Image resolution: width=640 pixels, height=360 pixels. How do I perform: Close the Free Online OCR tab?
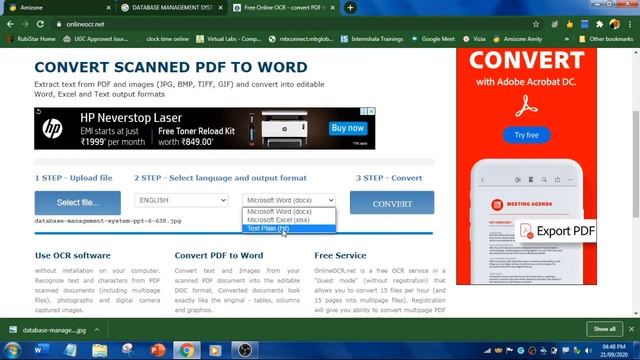[333, 7]
